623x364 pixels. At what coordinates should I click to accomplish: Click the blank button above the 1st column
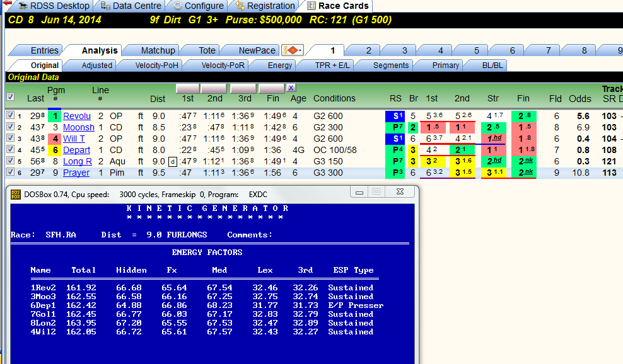click(x=187, y=88)
